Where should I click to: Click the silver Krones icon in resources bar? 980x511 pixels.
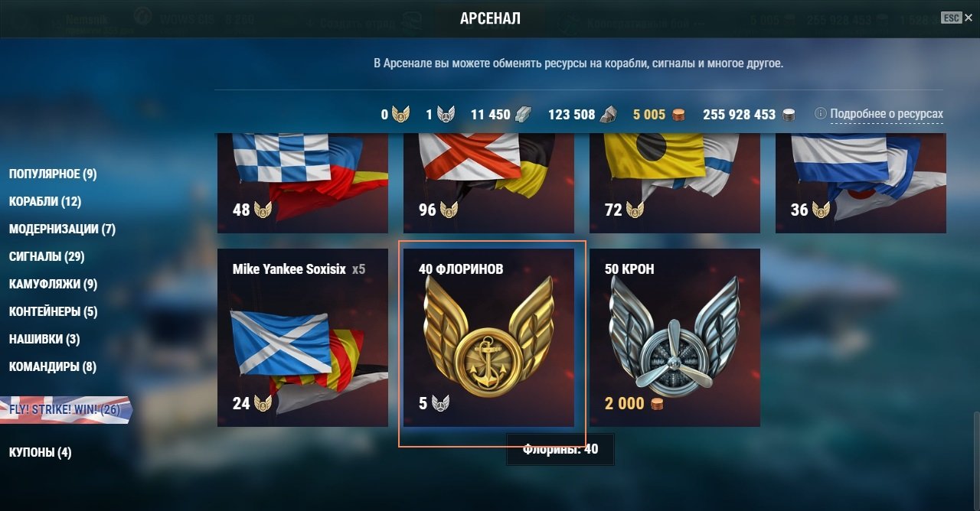(x=446, y=115)
